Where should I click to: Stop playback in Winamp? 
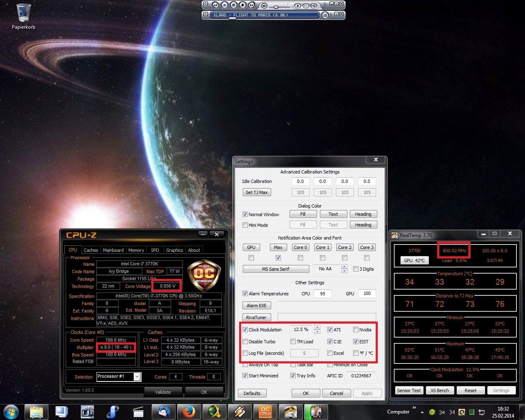click(242, 5)
